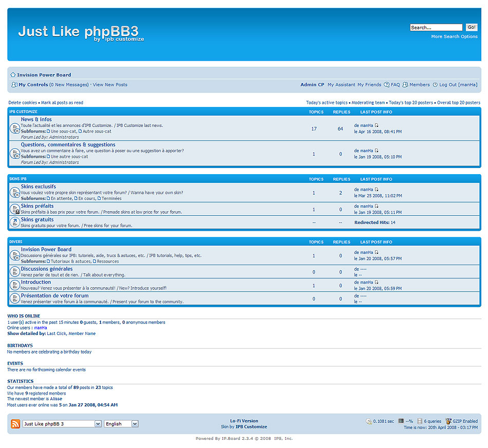488x448 pixels.
Task: Open Today's top 20 posters
Action: click(x=411, y=102)
